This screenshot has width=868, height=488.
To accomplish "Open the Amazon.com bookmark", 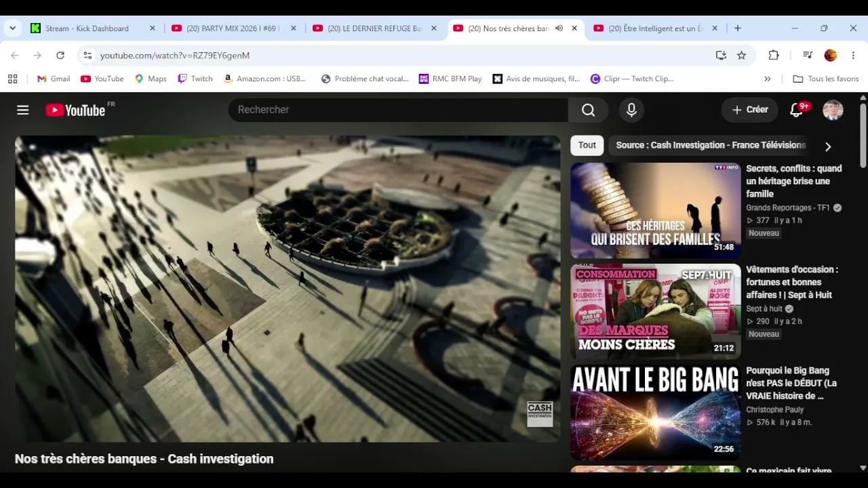I will pos(265,79).
